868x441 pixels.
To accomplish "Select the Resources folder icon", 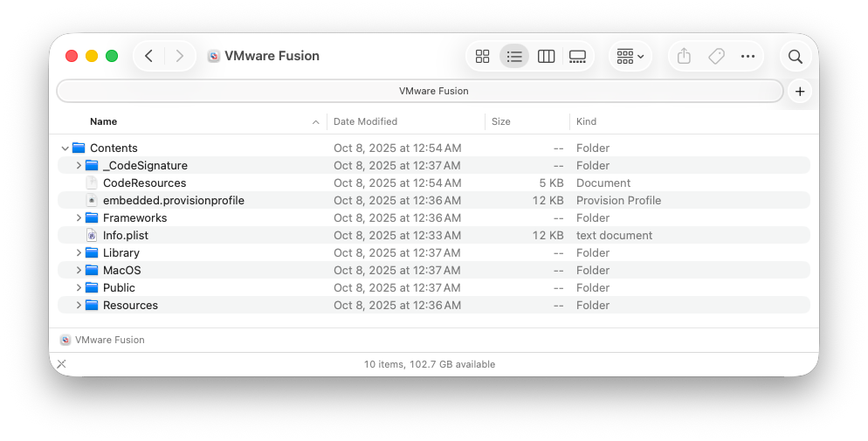I will click(x=92, y=305).
